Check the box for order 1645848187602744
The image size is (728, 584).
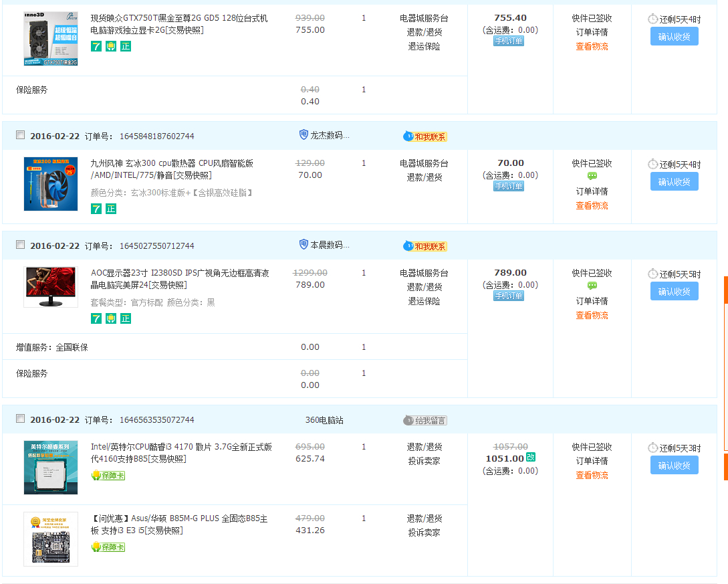20,135
